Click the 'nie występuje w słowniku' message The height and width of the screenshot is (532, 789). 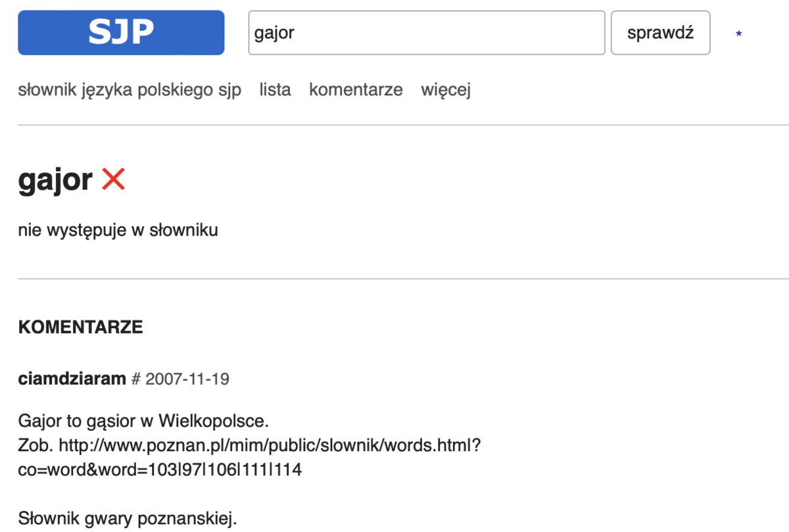118,230
